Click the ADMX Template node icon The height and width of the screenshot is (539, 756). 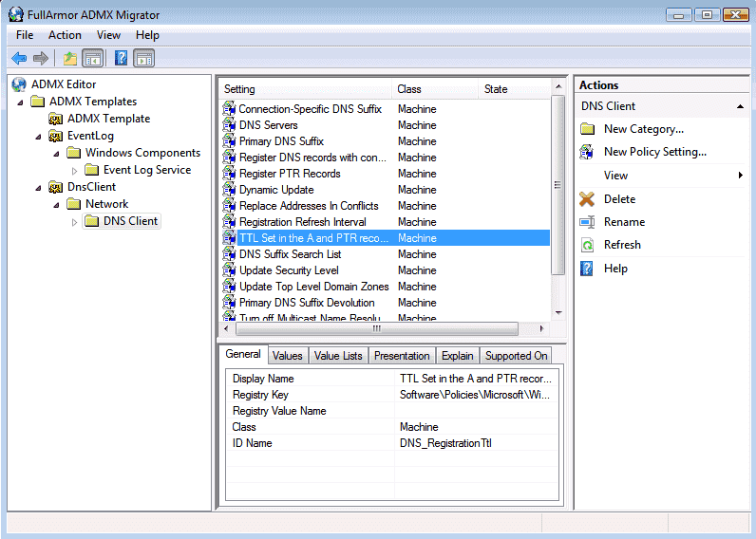(55, 119)
